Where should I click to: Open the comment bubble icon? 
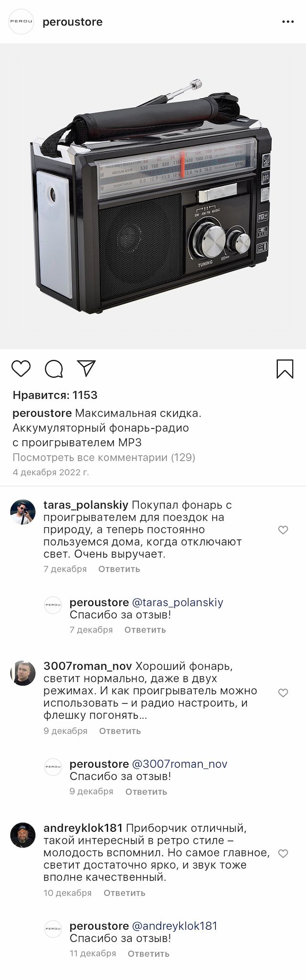coord(54,369)
